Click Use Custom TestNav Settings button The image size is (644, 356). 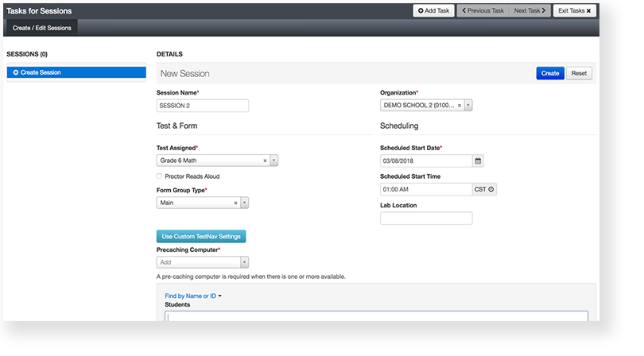pyautogui.click(x=201, y=236)
